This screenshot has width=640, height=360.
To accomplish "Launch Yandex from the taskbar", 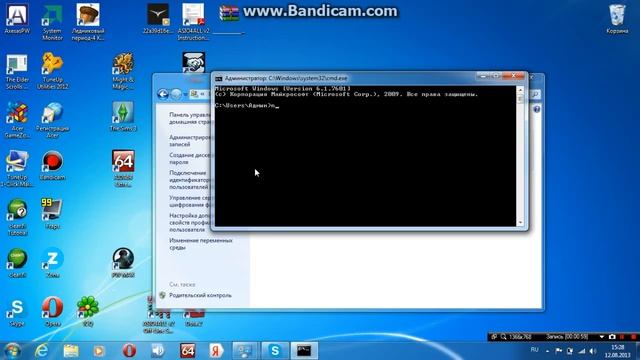I will point(216,351).
